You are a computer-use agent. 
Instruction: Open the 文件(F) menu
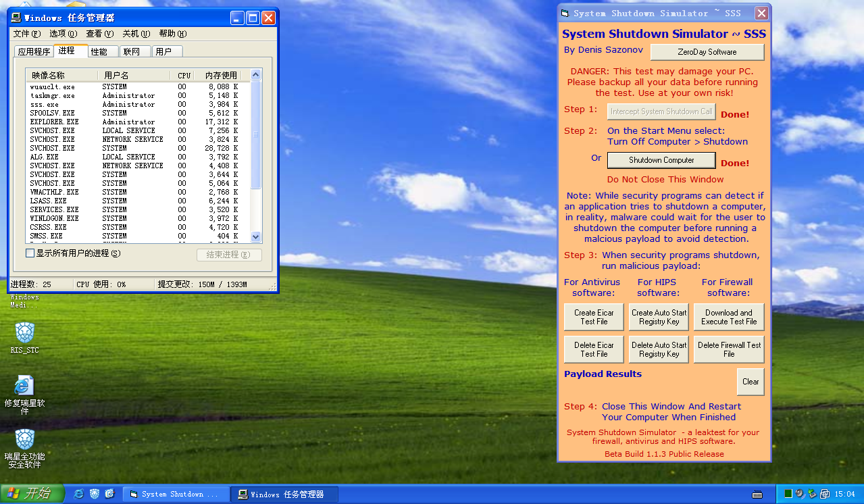[x=26, y=34]
